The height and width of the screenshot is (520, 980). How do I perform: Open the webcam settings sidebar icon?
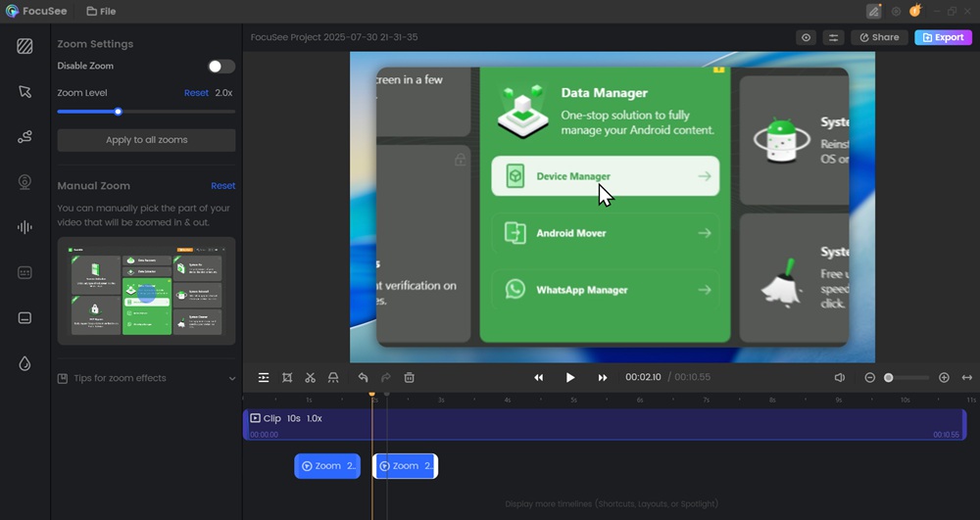25,181
